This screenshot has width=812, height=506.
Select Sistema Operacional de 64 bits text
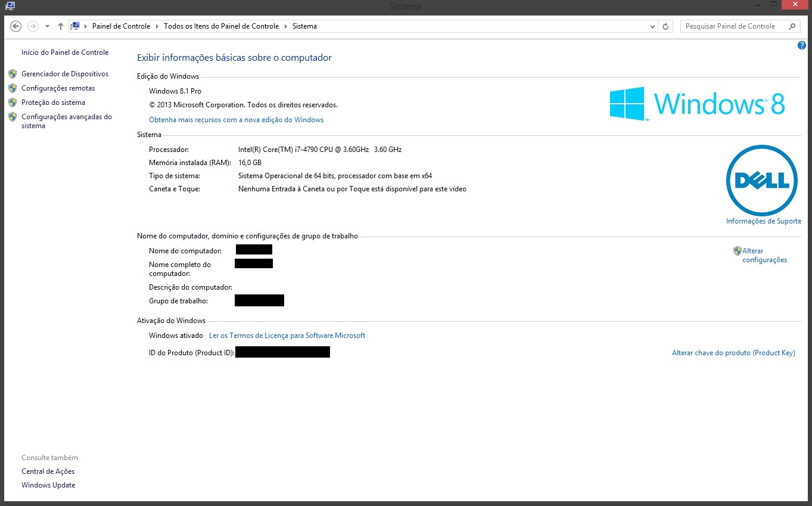(x=335, y=176)
